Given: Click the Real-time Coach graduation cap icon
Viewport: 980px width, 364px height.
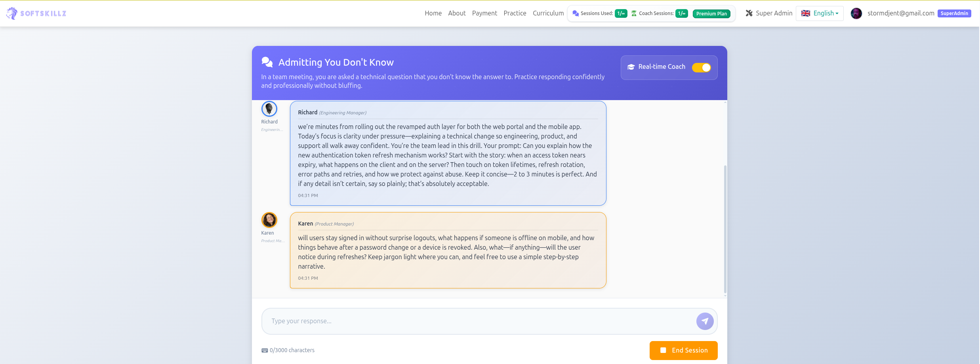Looking at the screenshot, I should 631,67.
